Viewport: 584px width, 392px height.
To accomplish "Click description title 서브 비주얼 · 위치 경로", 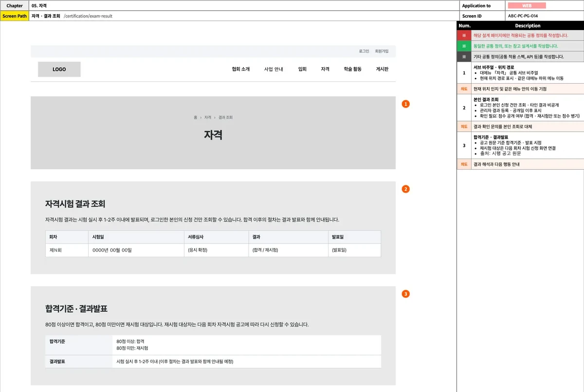I will tap(494, 67).
